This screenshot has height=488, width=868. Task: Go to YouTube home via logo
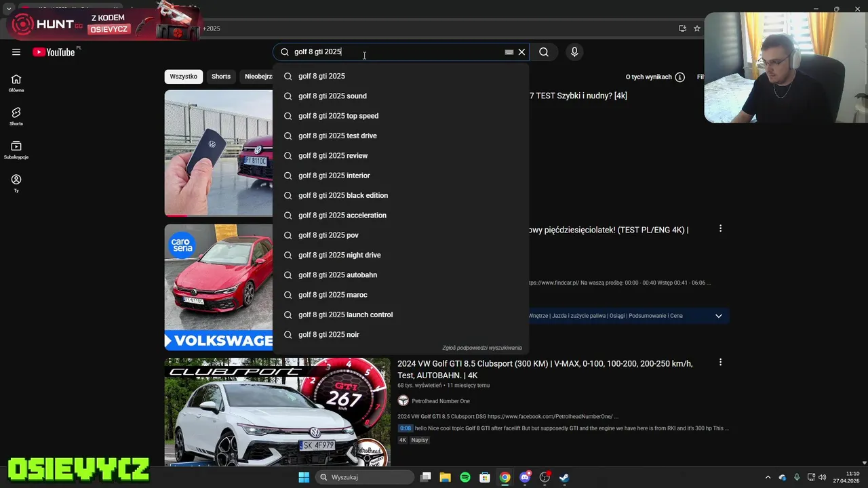[54, 52]
